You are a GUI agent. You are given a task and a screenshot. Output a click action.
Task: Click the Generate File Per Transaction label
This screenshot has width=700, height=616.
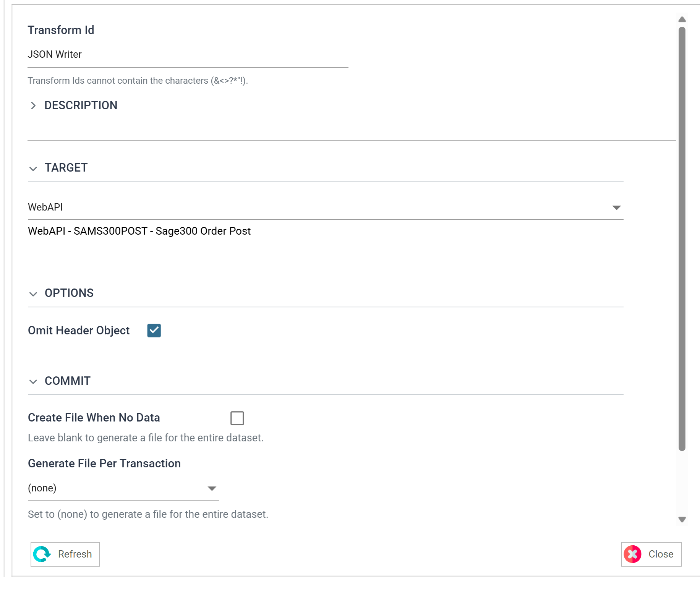pyautogui.click(x=104, y=464)
